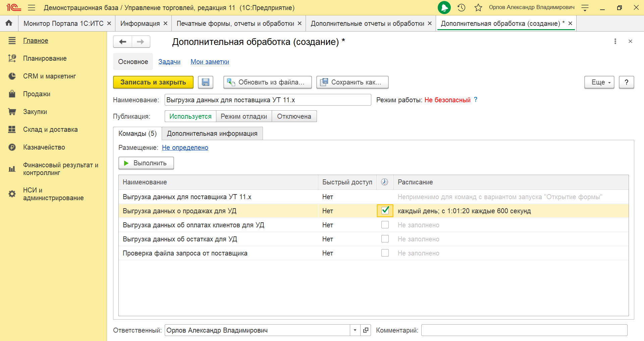Open the Ответственный dropdown list

click(x=355, y=330)
